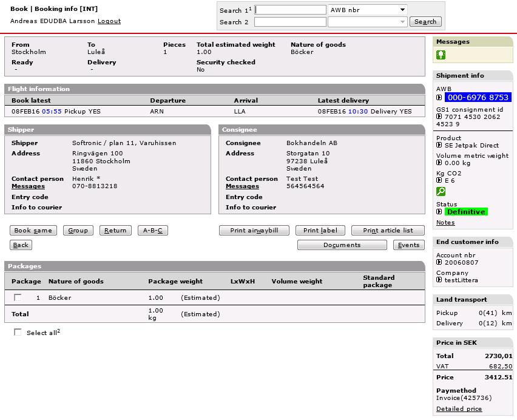Click the Flight information section header

tap(215, 89)
